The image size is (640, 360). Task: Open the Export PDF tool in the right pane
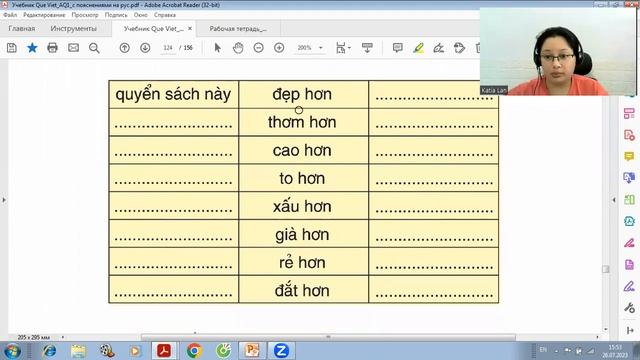pos(629,178)
